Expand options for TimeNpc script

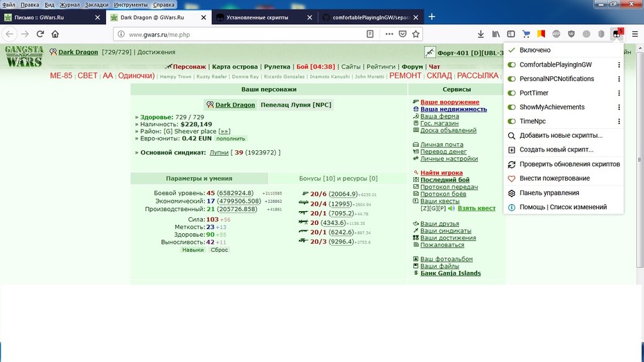[x=619, y=121]
